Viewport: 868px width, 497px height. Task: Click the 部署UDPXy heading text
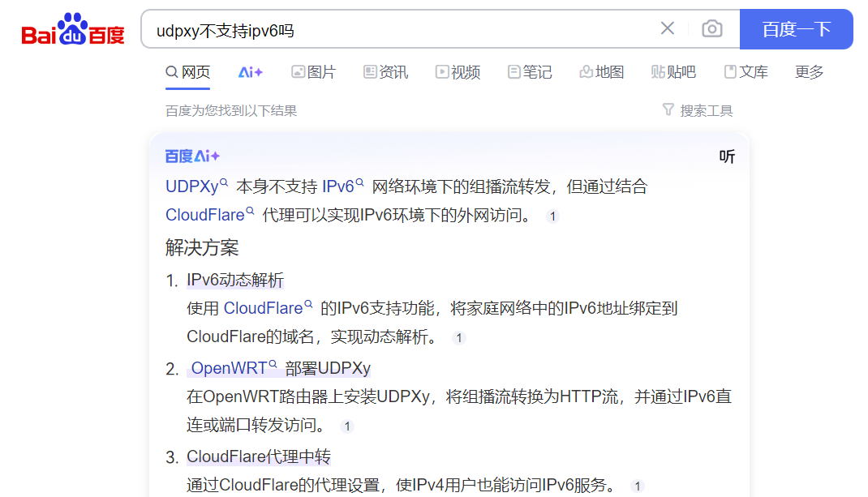328,368
